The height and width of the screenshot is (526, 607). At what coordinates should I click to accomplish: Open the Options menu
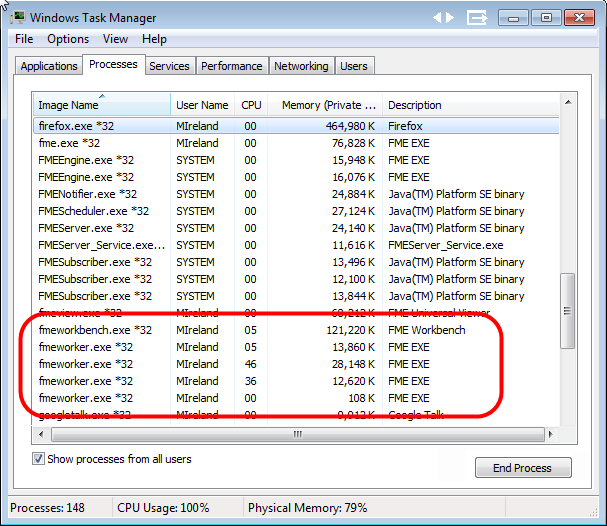pyautogui.click(x=68, y=39)
